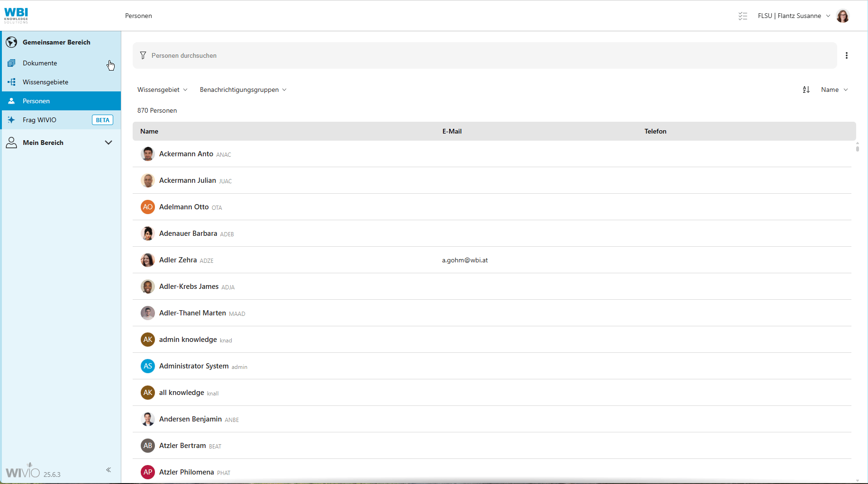Viewport: 868px width, 484px height.
Task: Click the filter funnel icon in search bar
Action: coord(143,55)
